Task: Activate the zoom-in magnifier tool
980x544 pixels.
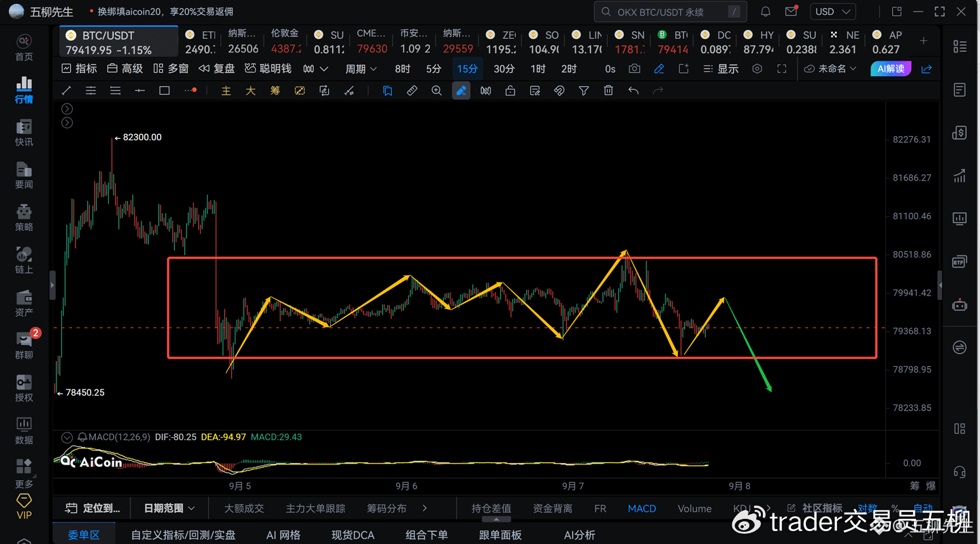Action: (437, 91)
